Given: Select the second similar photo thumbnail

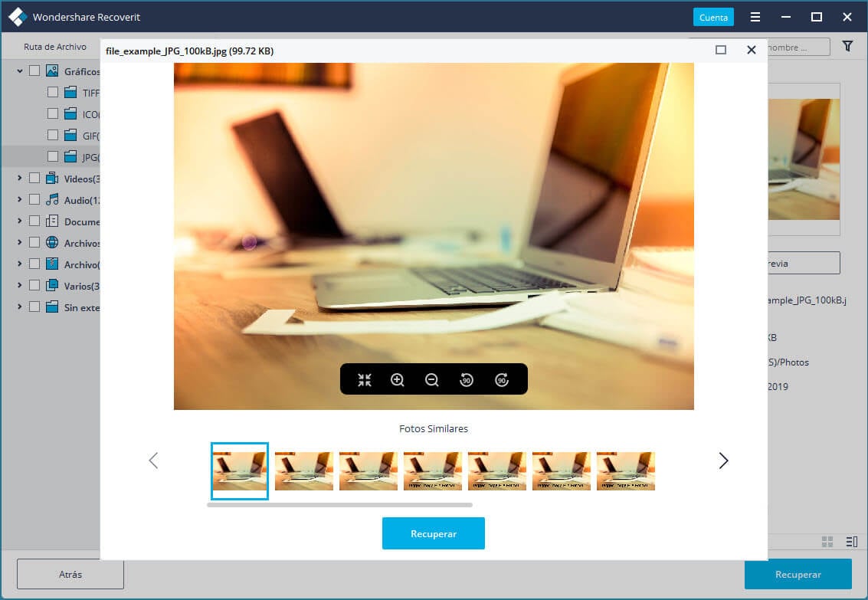Looking at the screenshot, I should [x=304, y=471].
